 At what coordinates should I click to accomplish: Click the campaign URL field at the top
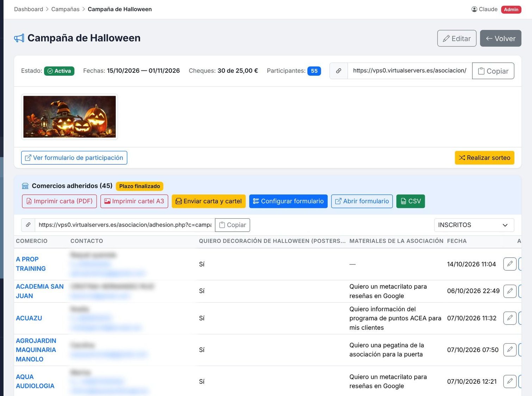pos(410,71)
